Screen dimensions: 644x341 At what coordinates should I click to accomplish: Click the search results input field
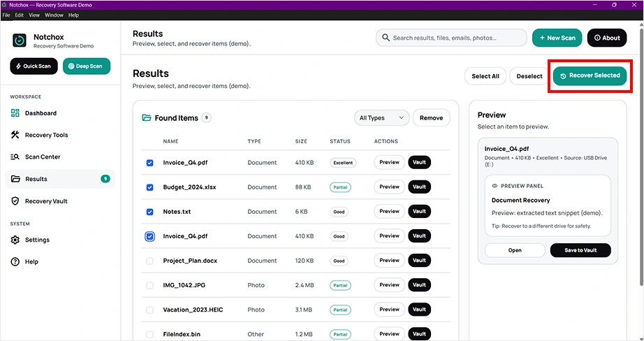[451, 38]
